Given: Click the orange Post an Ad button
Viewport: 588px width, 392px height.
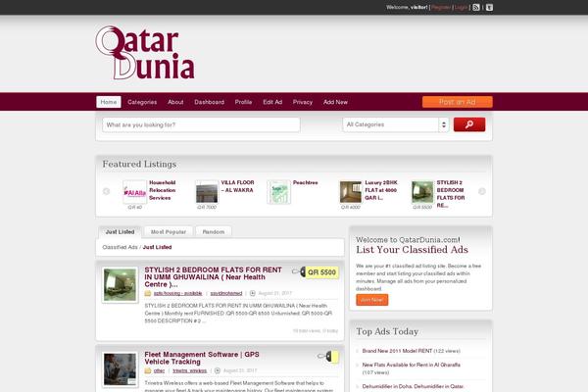Looking at the screenshot, I should coord(457,102).
